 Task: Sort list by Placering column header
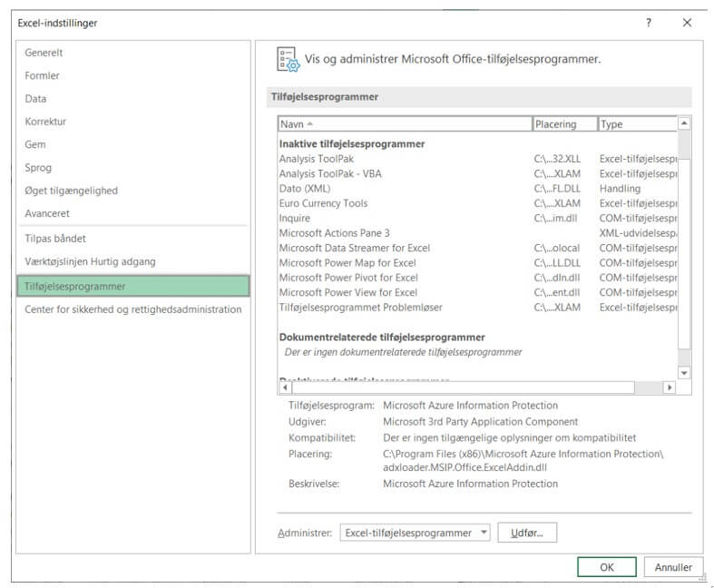click(565, 124)
